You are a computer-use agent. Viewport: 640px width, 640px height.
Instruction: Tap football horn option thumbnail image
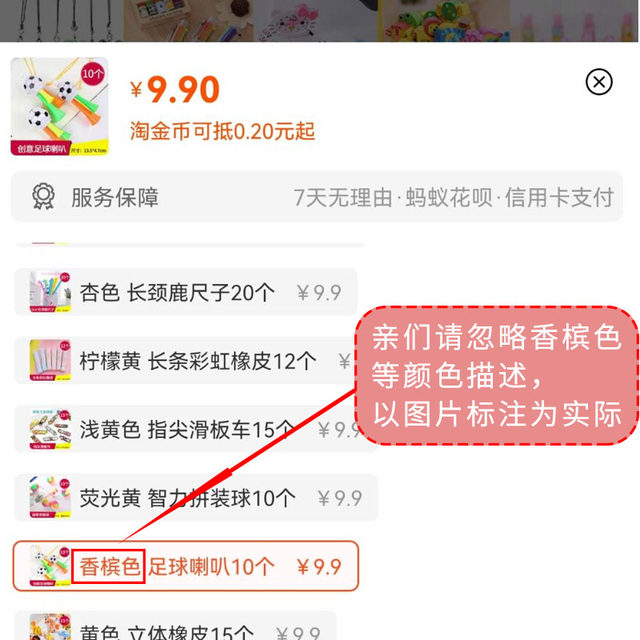tap(50, 566)
